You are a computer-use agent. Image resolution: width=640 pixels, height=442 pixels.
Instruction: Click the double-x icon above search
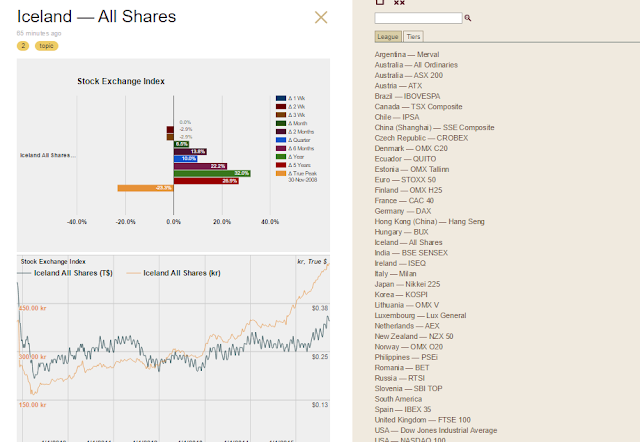(x=399, y=2)
